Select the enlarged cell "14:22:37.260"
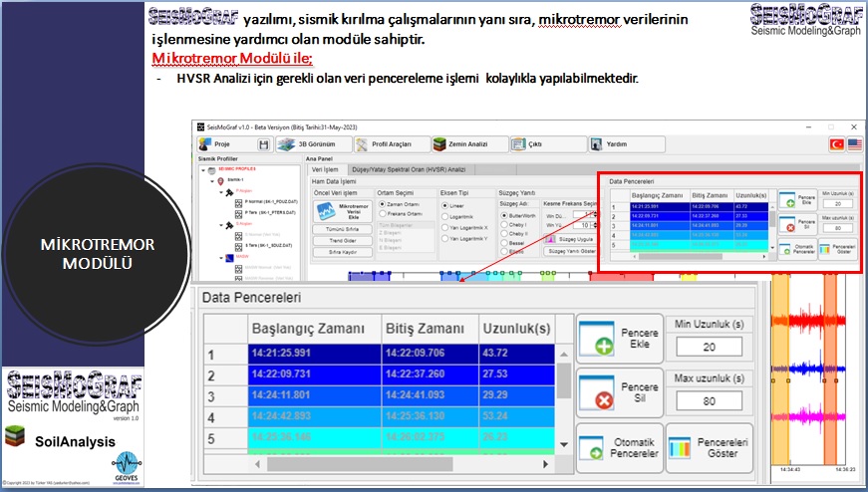 (x=430, y=374)
